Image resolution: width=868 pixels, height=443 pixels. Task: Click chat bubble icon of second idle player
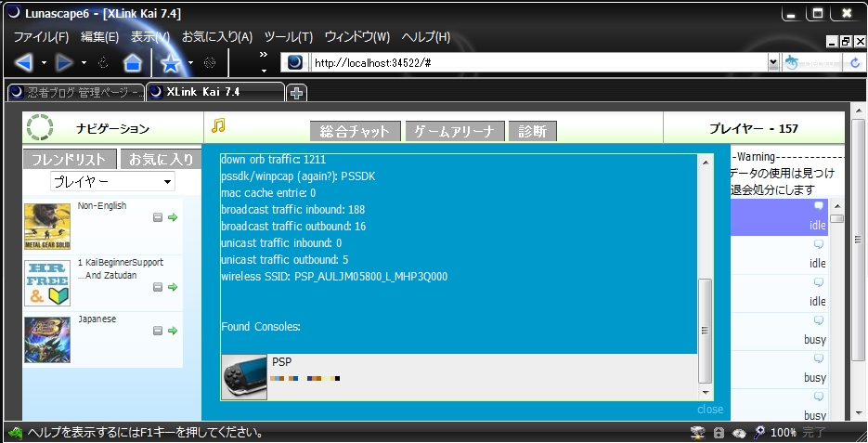[819, 244]
